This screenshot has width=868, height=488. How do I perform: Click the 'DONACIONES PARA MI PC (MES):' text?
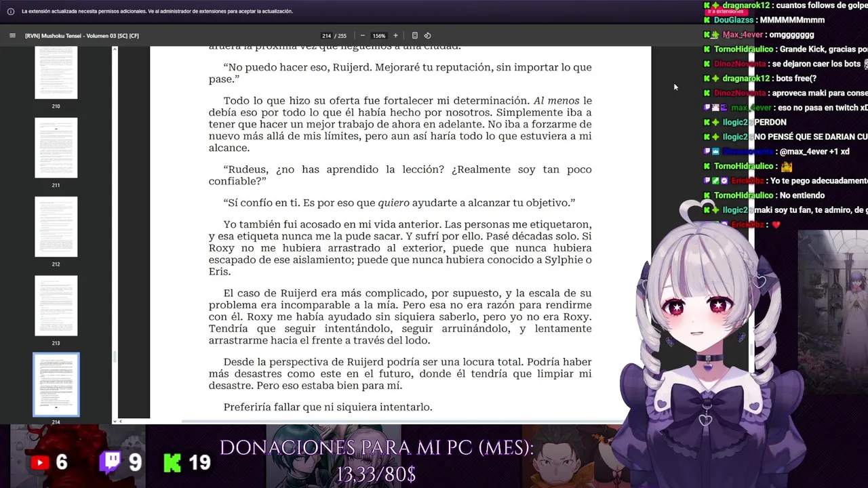click(377, 448)
